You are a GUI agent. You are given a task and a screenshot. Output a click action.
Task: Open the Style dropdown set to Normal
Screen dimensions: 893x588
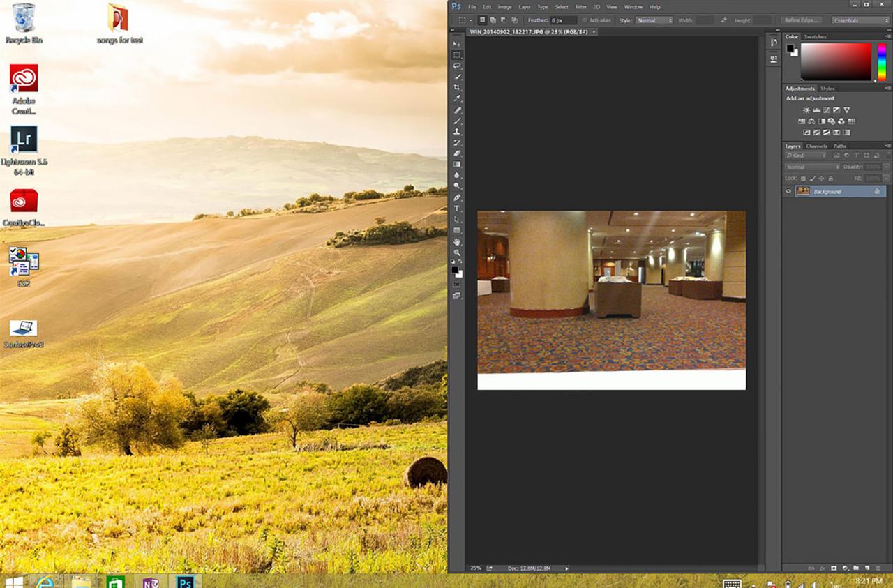click(654, 20)
